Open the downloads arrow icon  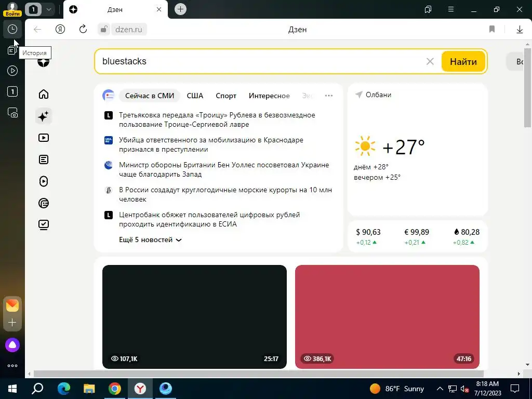(520, 30)
